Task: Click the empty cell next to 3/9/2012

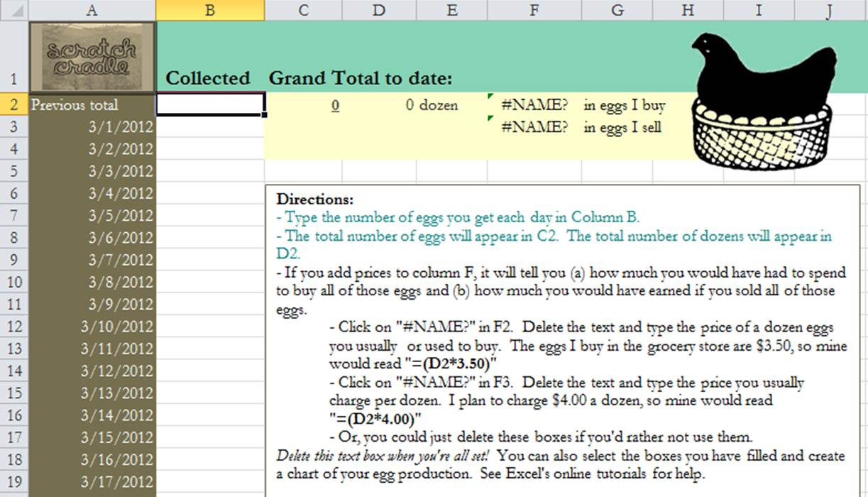Action: 210,304
